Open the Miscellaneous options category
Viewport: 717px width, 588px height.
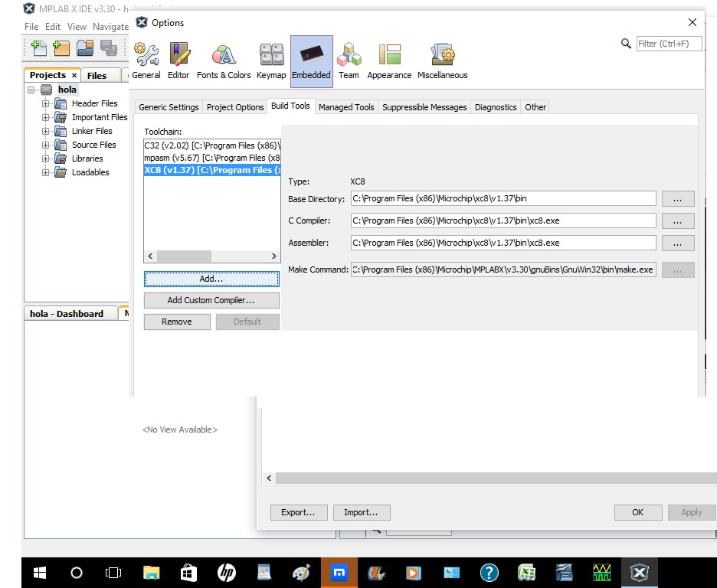pos(442,61)
